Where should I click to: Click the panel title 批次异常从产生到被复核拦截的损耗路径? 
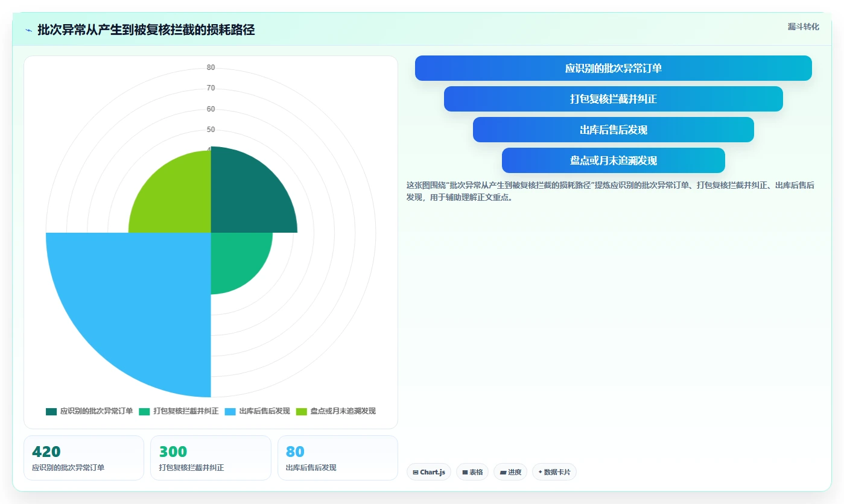coord(146,30)
